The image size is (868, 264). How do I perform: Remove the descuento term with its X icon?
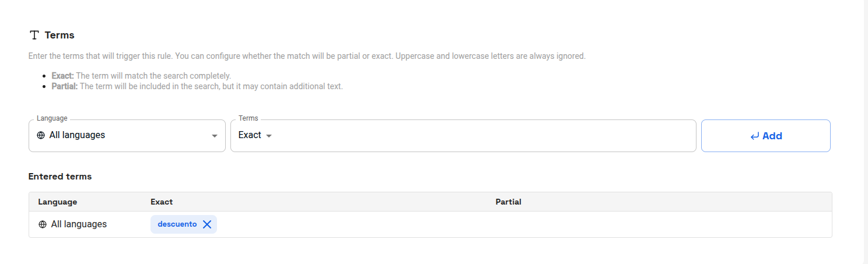206,224
